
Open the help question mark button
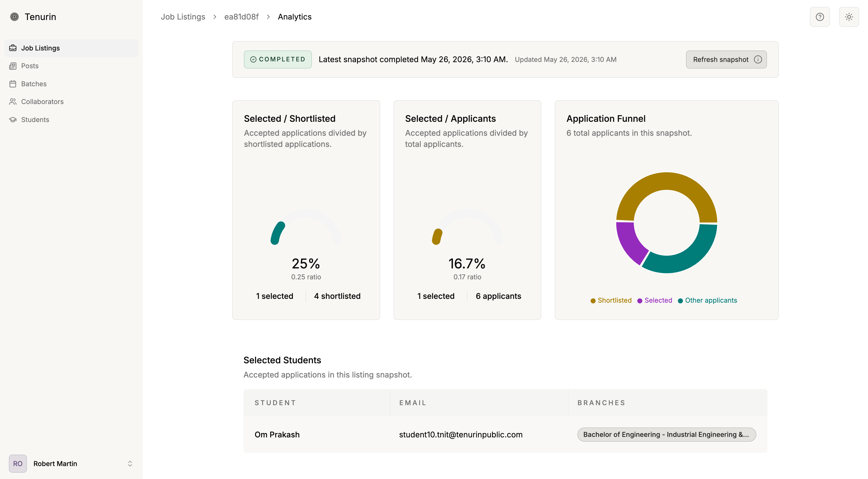(x=820, y=17)
